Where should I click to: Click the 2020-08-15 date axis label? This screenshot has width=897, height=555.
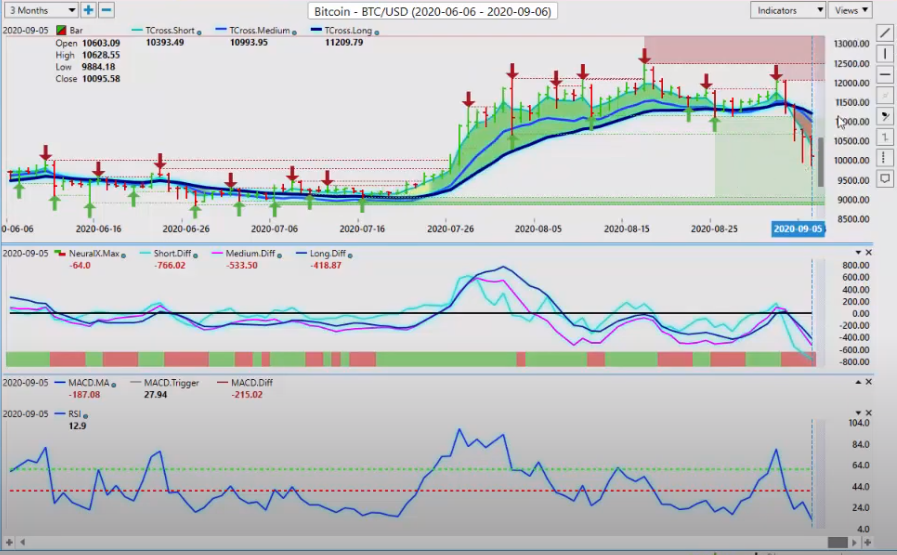[x=627, y=228]
